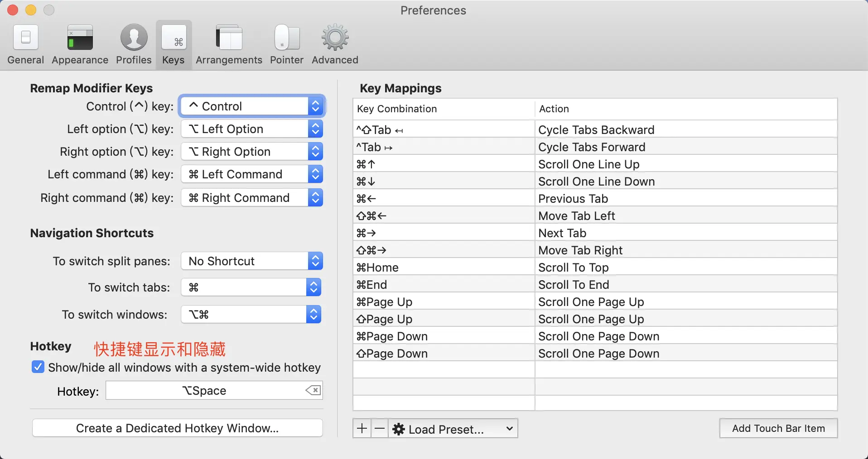Viewport: 868px width, 459px height.
Task: Click the Hotkey input field showing ⌥Space
Action: 204,391
